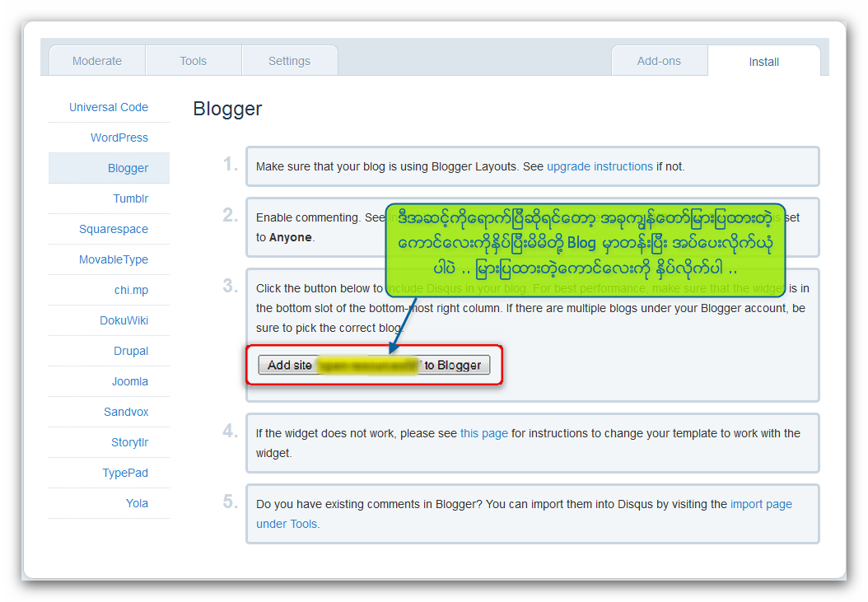Image resolution: width=868 pixels, height=602 pixels.
Task: Open Joomla install instructions
Action: (130, 381)
